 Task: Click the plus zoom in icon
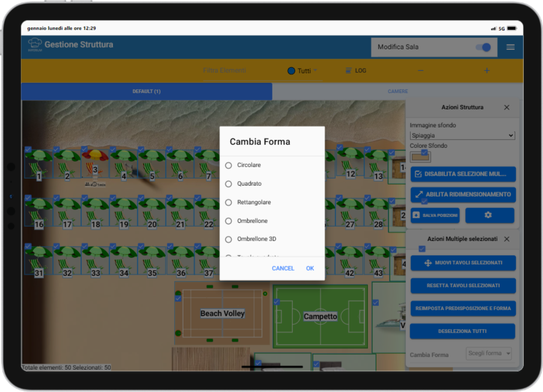click(486, 71)
